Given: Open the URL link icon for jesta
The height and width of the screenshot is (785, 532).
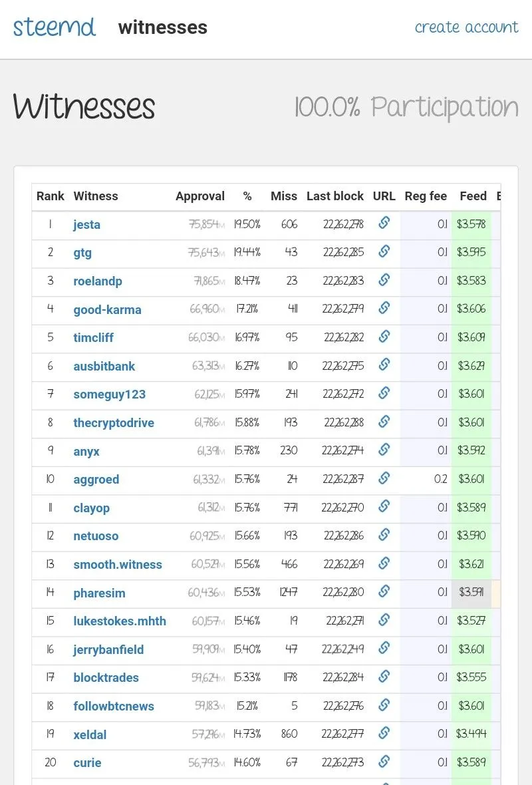Looking at the screenshot, I should click(x=384, y=222).
